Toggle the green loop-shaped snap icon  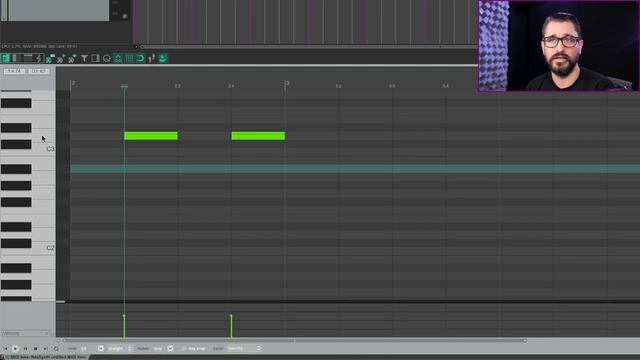tap(140, 58)
